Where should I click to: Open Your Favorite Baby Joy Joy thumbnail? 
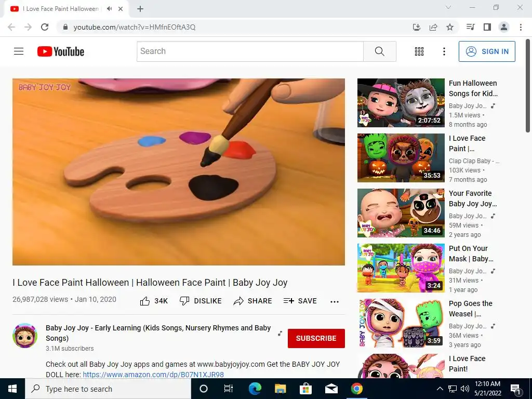401,212
